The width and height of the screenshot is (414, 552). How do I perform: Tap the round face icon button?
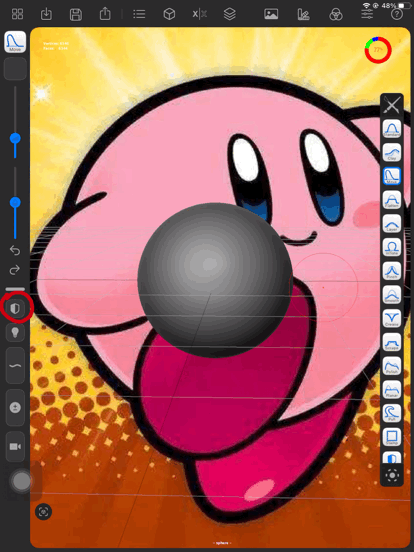tap(15, 408)
